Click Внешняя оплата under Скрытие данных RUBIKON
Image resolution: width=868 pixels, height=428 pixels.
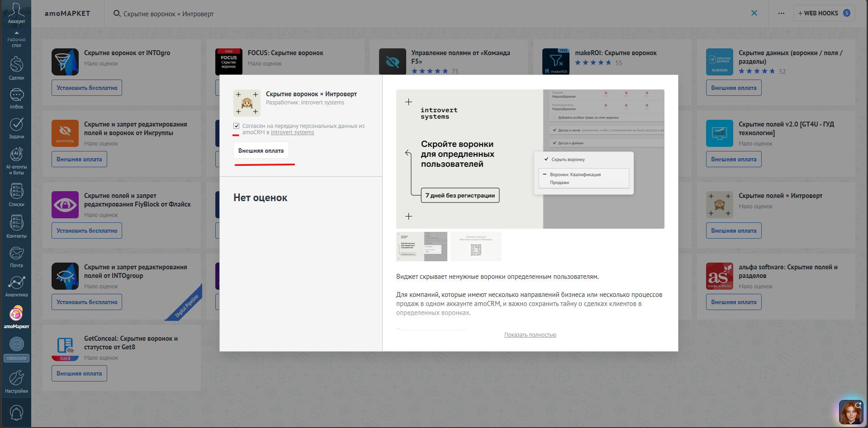(734, 88)
